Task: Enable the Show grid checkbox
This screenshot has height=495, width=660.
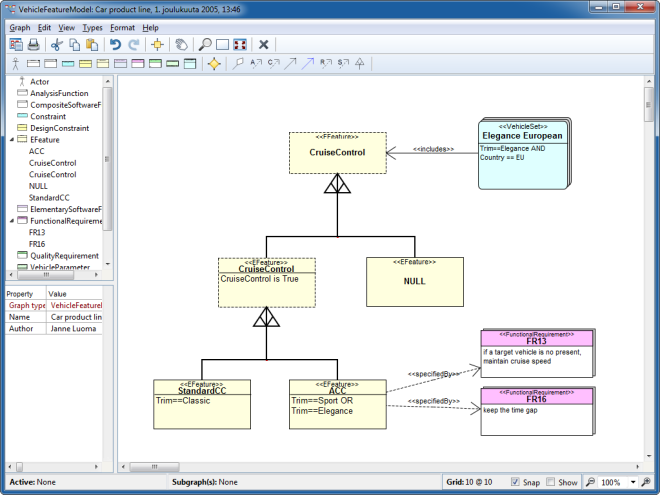Action: 551,482
